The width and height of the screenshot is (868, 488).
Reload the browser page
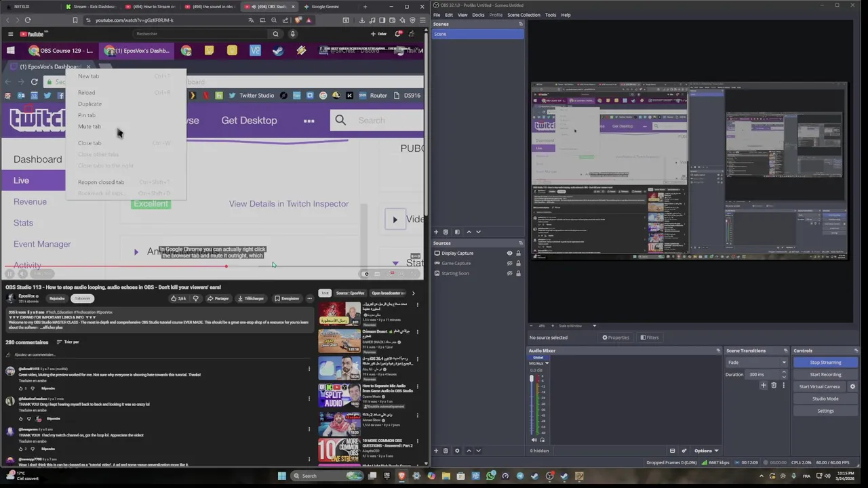28,20
